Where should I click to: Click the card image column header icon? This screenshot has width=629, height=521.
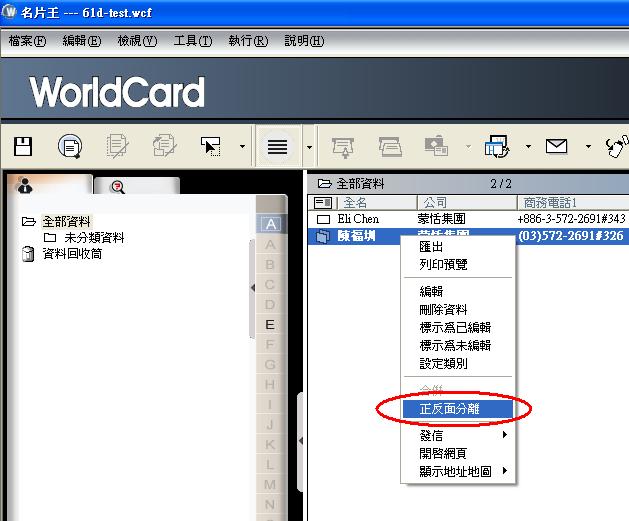(x=323, y=203)
